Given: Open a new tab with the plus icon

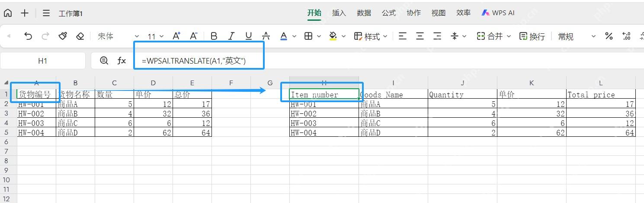Looking at the screenshot, I should click(x=25, y=13).
